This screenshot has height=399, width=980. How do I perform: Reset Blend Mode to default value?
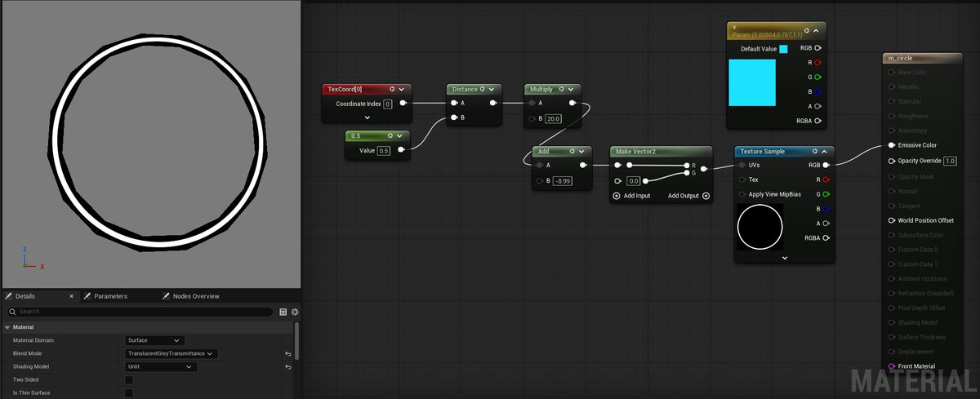(288, 354)
